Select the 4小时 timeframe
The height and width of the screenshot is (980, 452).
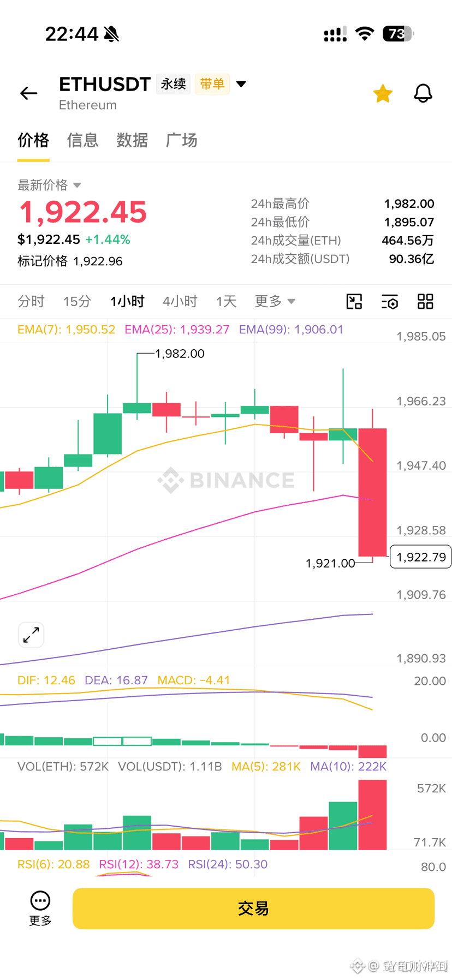(x=180, y=301)
